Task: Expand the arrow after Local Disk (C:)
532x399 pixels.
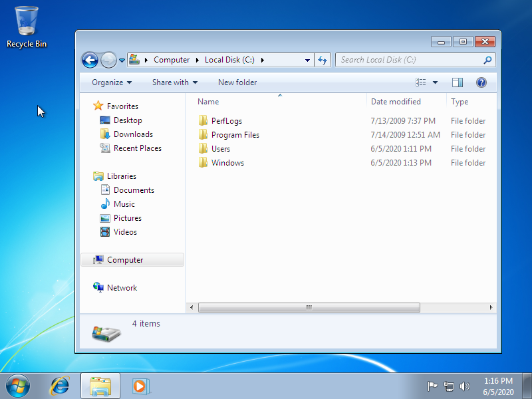Action: pos(262,60)
